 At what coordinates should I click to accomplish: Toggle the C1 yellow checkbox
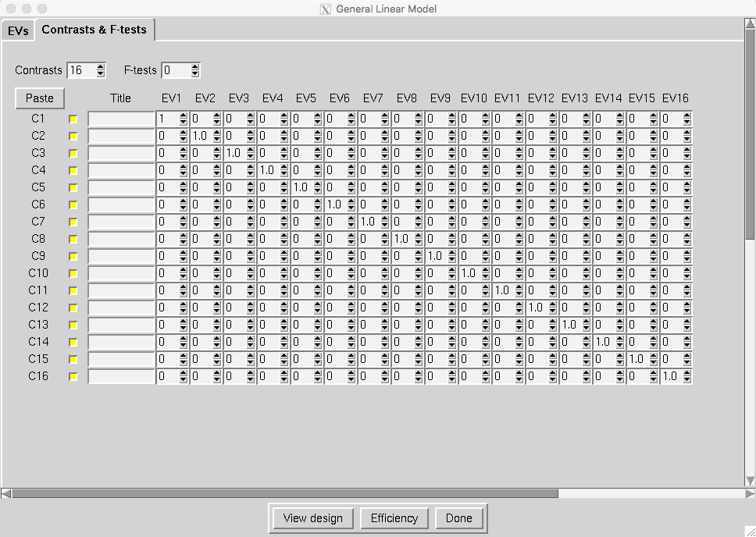[x=73, y=119]
